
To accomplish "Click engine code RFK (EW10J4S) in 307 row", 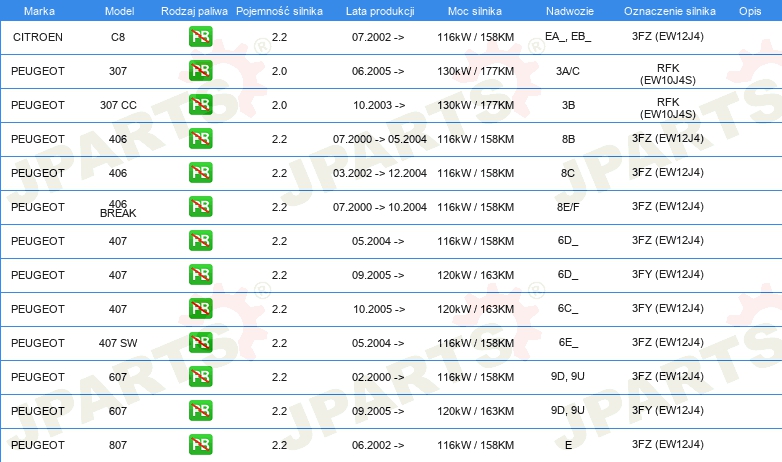I will 668,74.
